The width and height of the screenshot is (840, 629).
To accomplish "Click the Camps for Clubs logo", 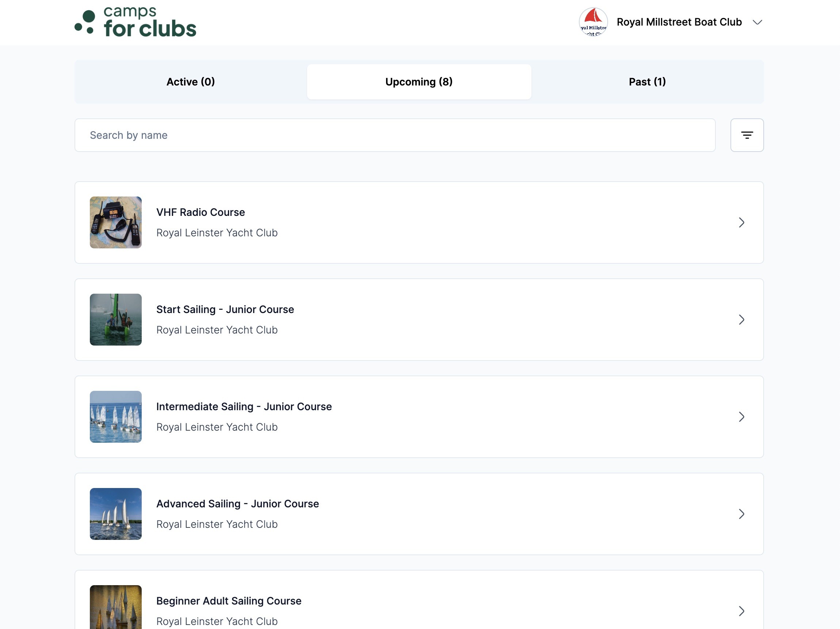I will (x=135, y=22).
